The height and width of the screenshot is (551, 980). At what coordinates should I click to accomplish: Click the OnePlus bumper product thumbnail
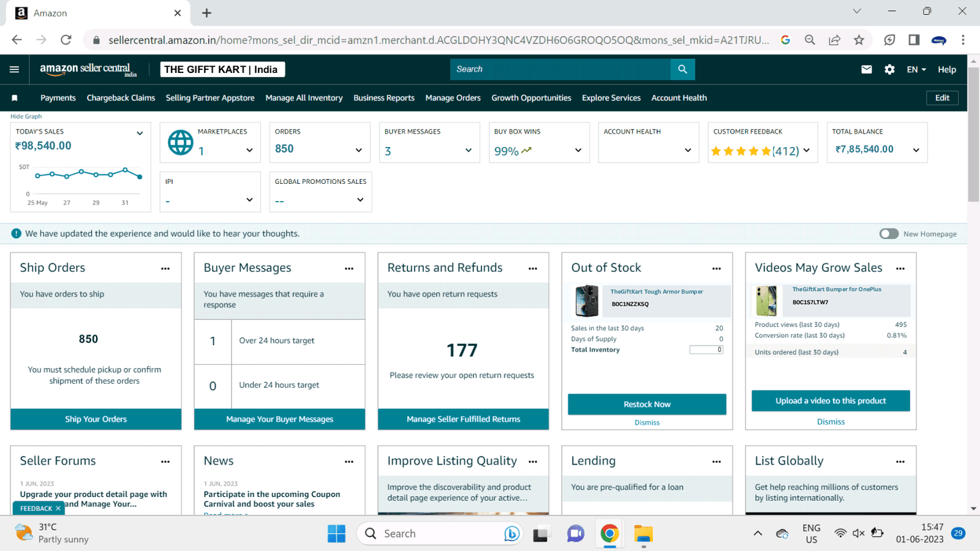(x=766, y=300)
